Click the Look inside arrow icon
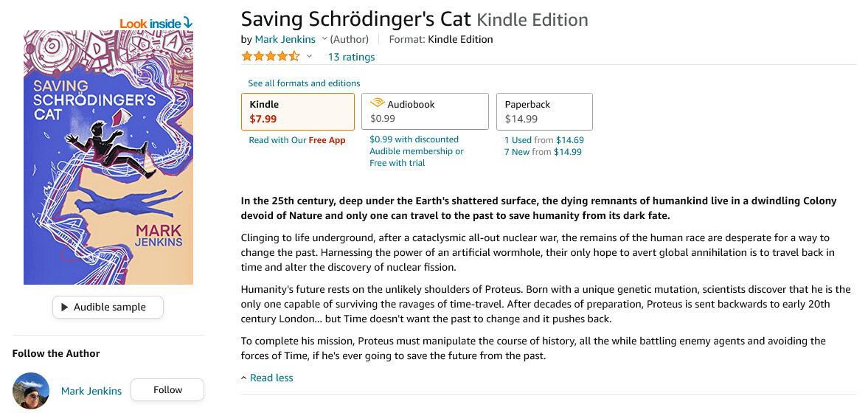 coord(187,23)
